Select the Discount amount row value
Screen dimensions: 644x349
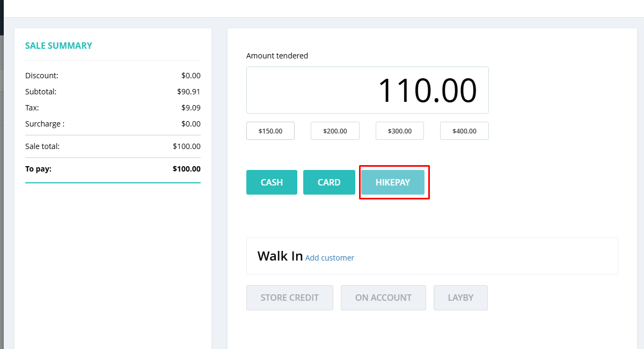click(x=191, y=76)
